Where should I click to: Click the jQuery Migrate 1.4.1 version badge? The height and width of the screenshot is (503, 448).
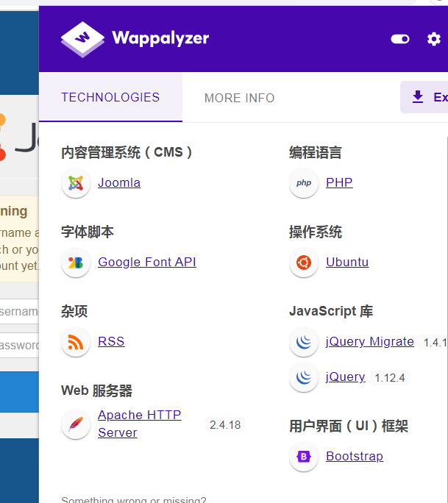(x=433, y=342)
